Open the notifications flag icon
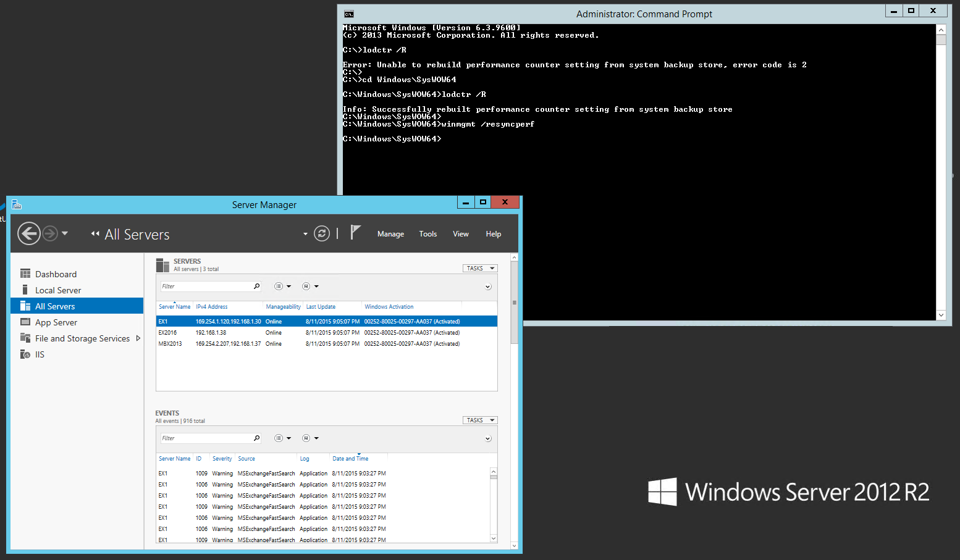960x560 pixels. pyautogui.click(x=356, y=233)
